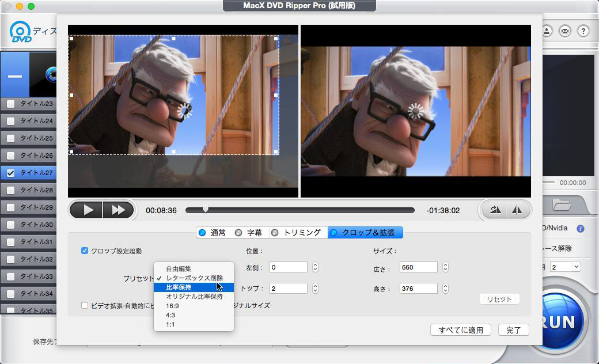Click the トップ value stepper
The image size is (599, 364).
tap(315, 289)
